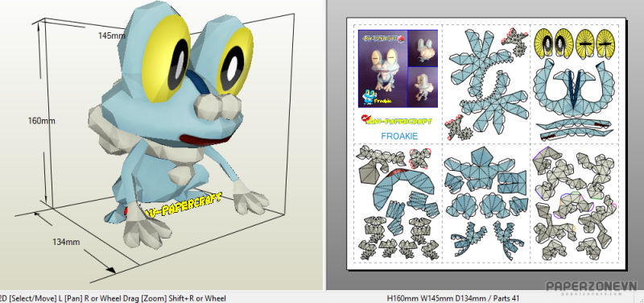Viewport: 644px width, 303px height.
Task: Select the first yellow eye part with pupil
Action: (x=545, y=44)
